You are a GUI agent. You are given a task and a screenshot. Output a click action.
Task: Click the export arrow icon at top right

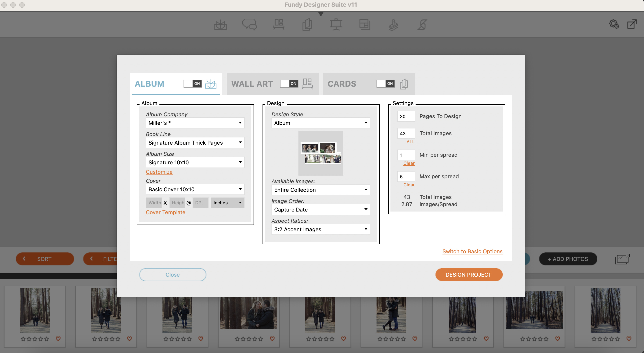pyautogui.click(x=632, y=24)
